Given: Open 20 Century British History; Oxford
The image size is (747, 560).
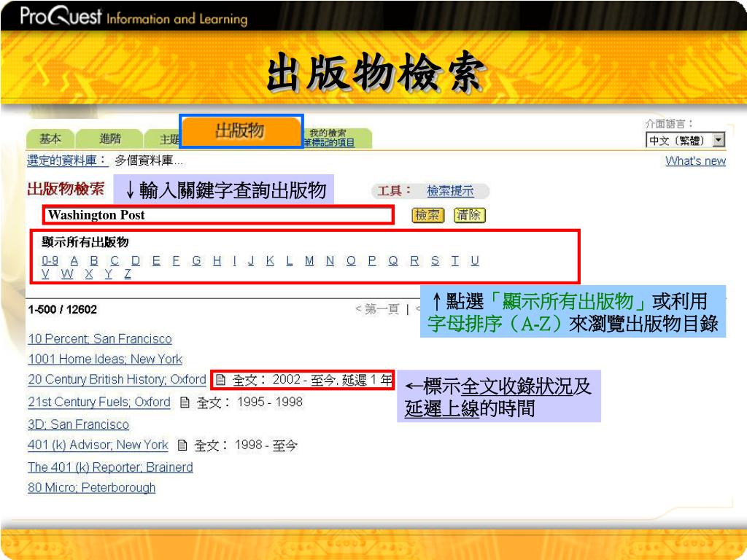Looking at the screenshot, I should 117,379.
